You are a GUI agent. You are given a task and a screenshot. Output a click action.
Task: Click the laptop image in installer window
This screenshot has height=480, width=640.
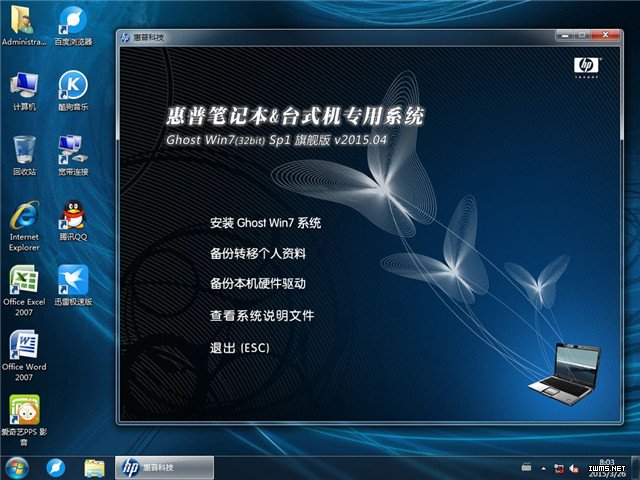pos(565,374)
